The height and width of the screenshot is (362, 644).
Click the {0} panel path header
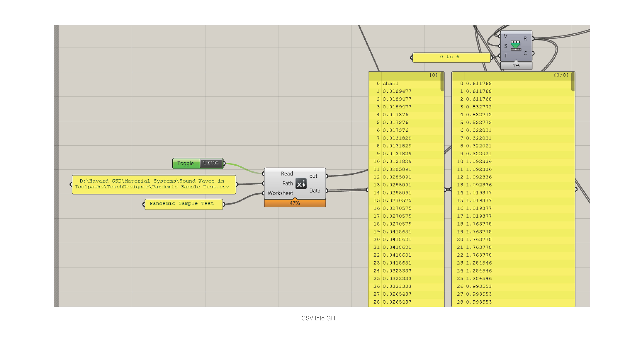(x=434, y=75)
